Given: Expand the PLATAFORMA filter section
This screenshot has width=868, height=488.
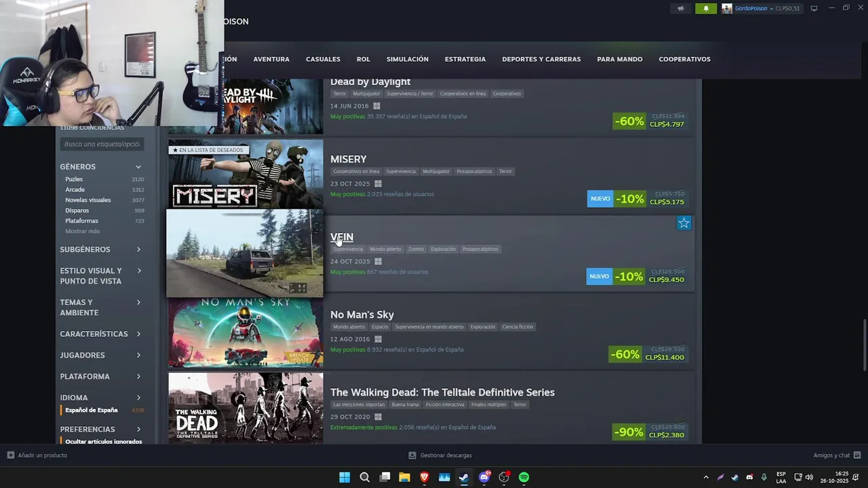Looking at the screenshot, I should tap(102, 376).
